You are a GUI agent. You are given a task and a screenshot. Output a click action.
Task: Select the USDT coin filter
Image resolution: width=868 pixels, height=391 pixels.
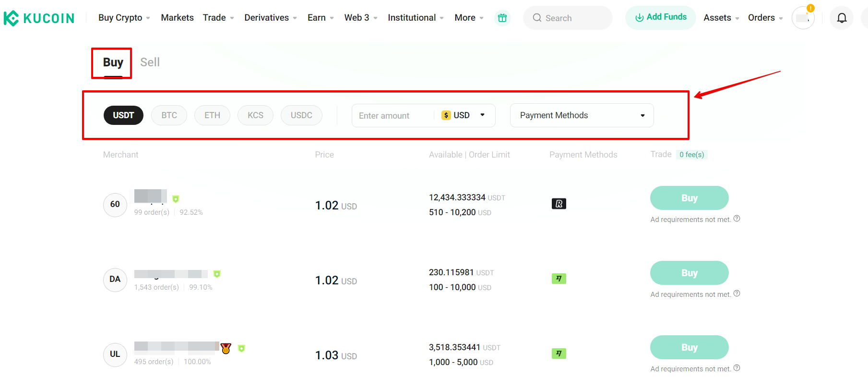123,115
